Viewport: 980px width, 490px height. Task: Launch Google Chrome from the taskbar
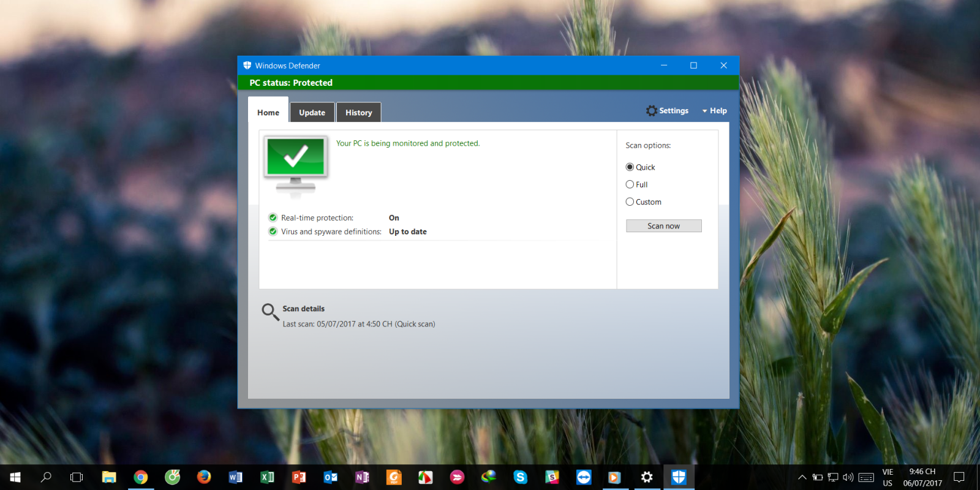coord(141,477)
